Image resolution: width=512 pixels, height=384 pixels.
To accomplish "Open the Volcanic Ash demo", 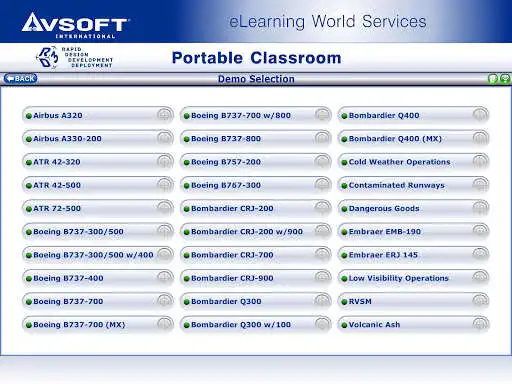I will coord(413,324).
